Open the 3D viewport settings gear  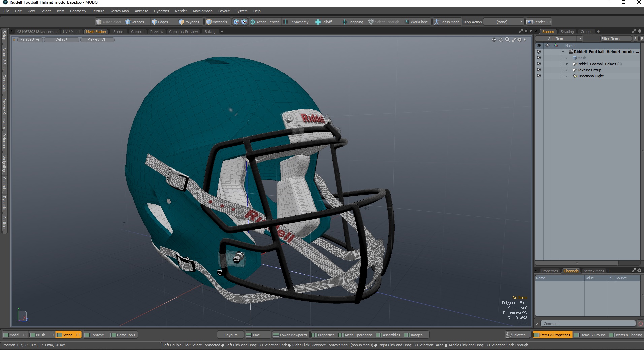click(x=520, y=40)
